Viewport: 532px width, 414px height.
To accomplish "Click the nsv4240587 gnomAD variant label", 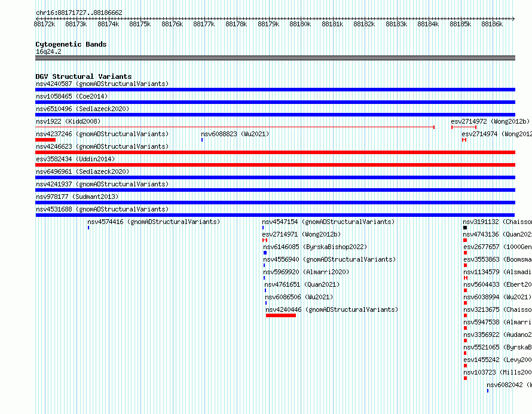I will click(x=102, y=84).
